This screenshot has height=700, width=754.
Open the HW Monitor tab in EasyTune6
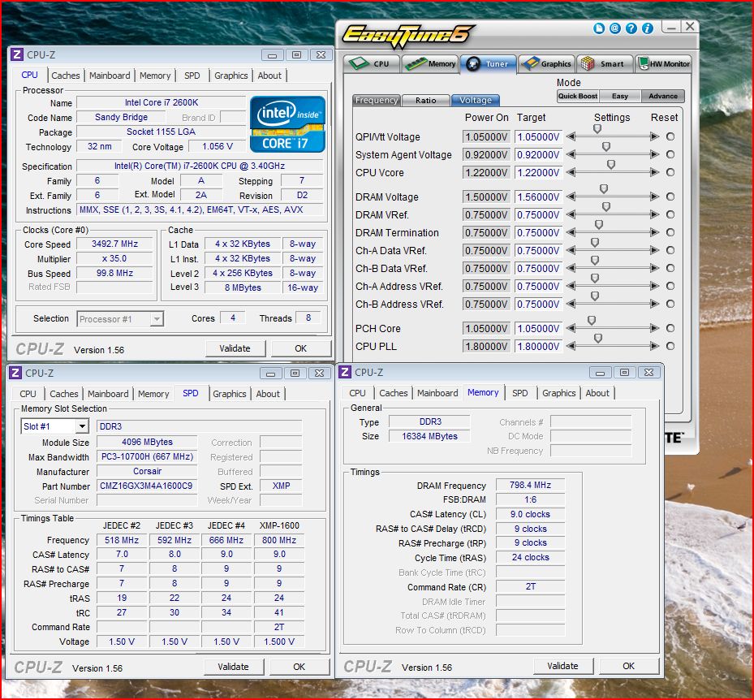pyautogui.click(x=664, y=63)
